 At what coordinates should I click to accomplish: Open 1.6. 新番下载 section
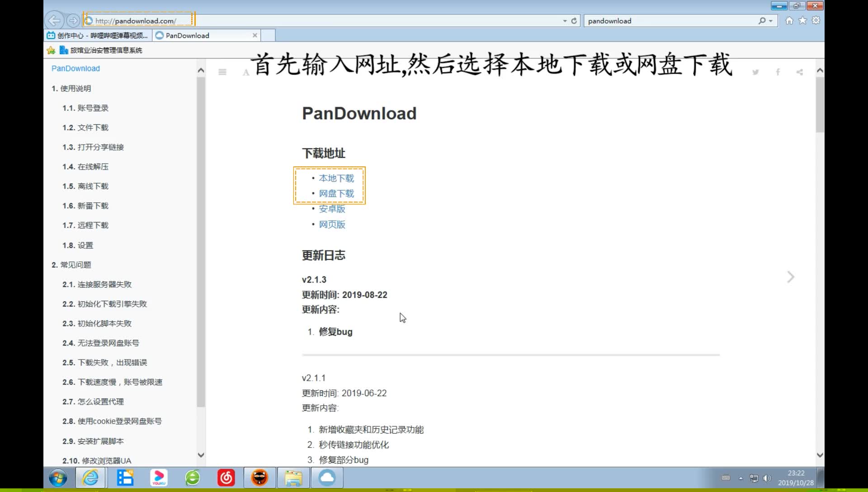tap(85, 206)
